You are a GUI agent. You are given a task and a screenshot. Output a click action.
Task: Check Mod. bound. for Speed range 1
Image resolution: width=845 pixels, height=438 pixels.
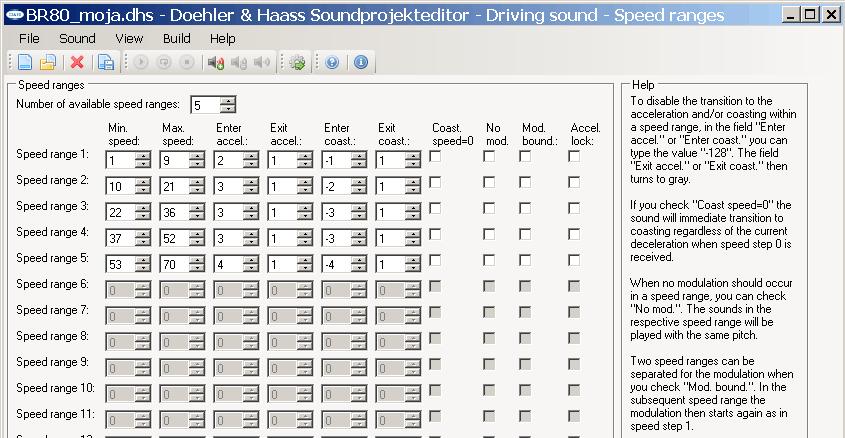pos(525,156)
